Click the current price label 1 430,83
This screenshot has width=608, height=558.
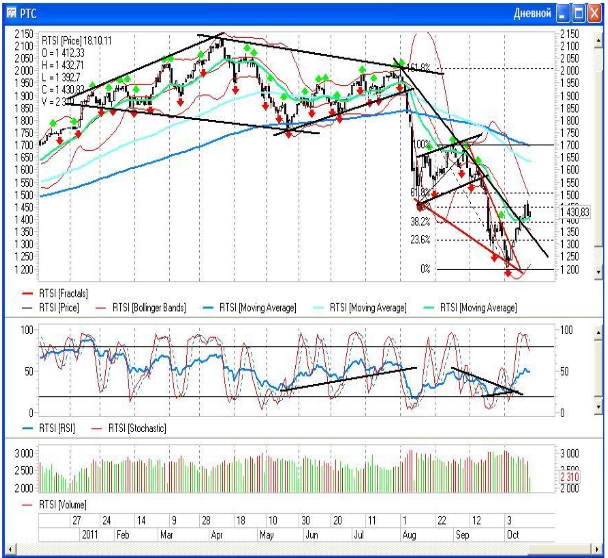pyautogui.click(x=575, y=212)
